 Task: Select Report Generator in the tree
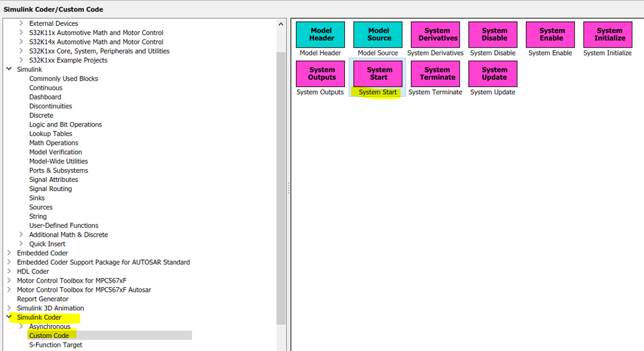tap(43, 299)
